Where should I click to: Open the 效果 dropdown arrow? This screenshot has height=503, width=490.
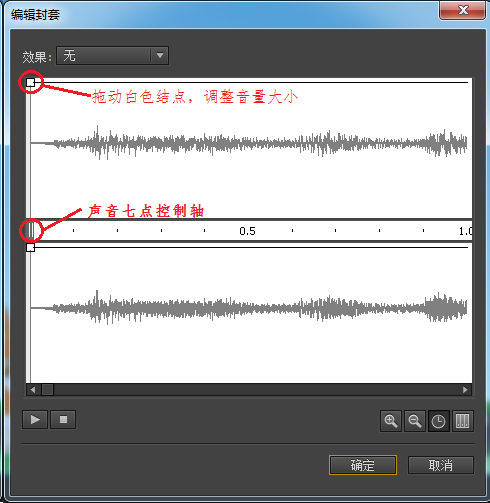160,56
